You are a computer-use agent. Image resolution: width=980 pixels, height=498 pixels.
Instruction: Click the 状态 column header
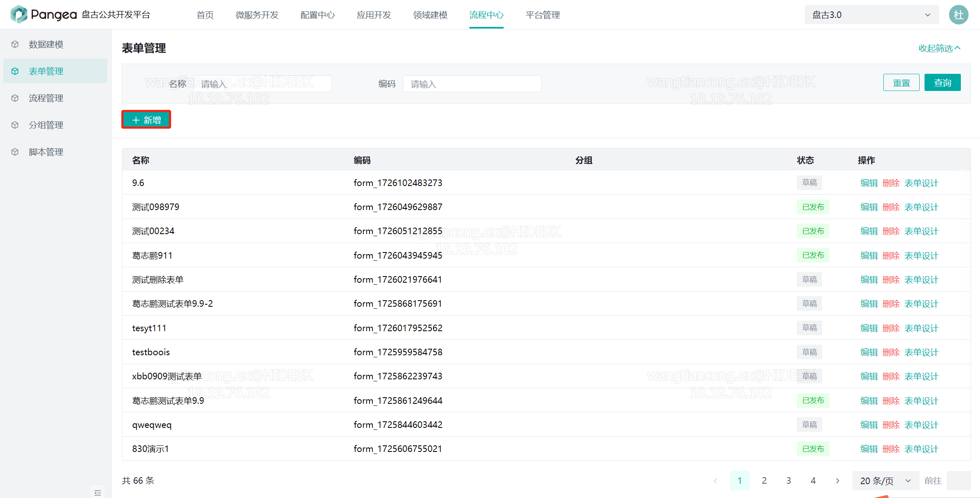805,160
